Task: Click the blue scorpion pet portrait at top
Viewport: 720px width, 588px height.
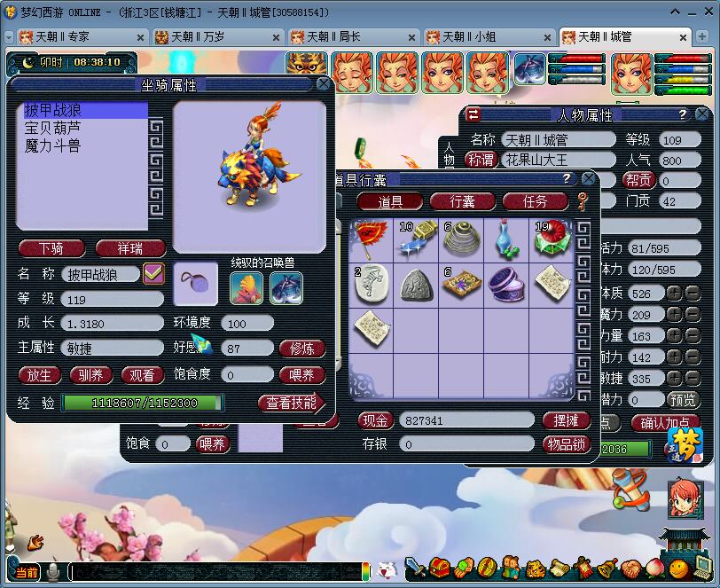Action: click(530, 69)
